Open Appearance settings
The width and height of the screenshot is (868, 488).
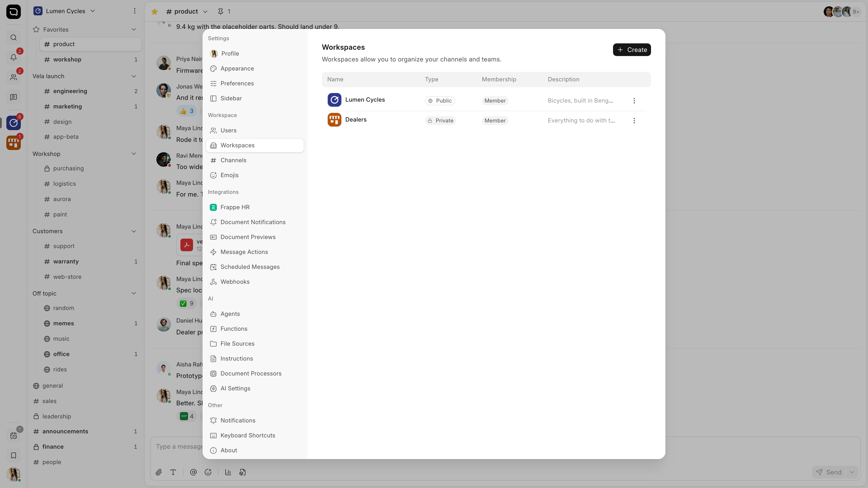coord(255,69)
